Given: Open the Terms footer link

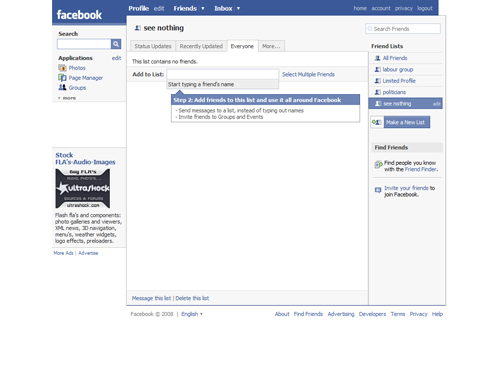Looking at the screenshot, I should tap(398, 314).
